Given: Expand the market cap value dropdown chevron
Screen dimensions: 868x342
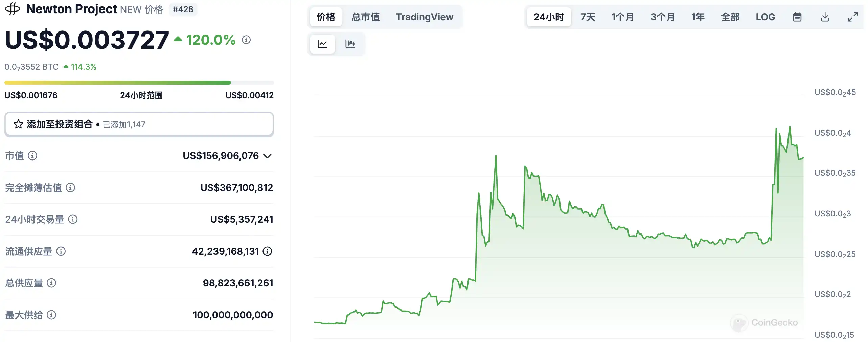Looking at the screenshot, I should [268, 156].
